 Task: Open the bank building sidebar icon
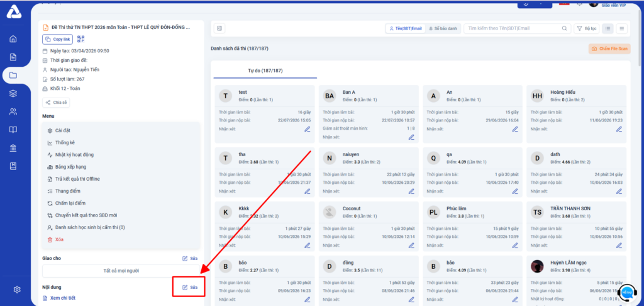pyautogui.click(x=13, y=148)
